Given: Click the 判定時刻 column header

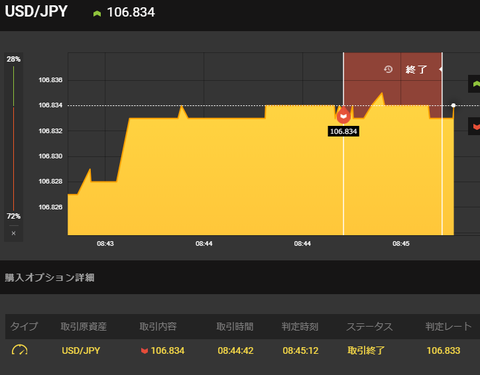Looking at the screenshot, I should (300, 326).
